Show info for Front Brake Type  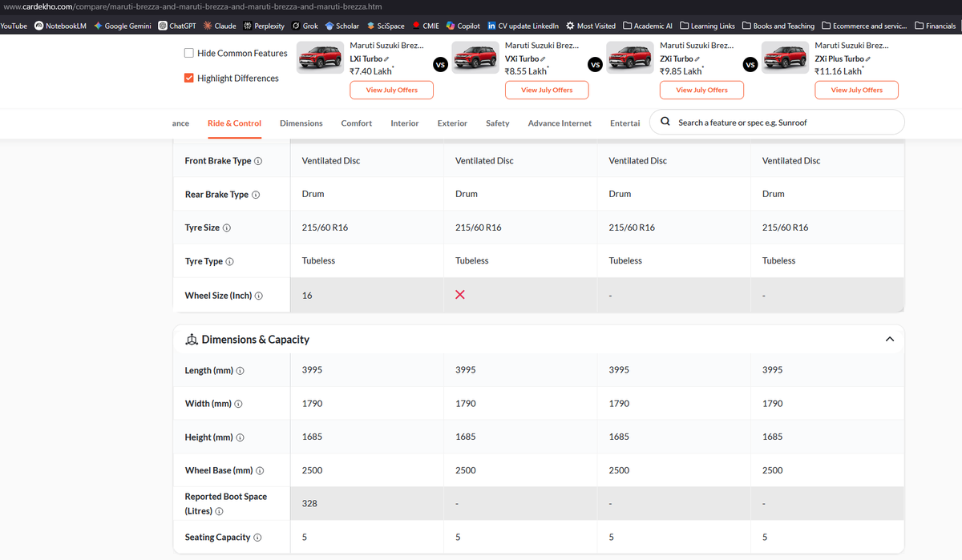tap(258, 161)
